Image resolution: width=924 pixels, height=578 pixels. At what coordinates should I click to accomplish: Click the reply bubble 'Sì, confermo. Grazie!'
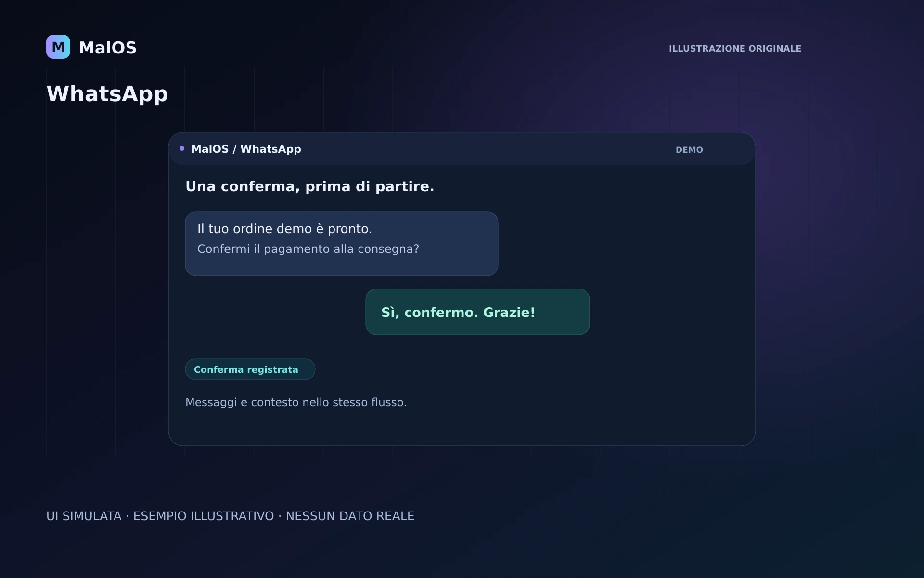[477, 312]
